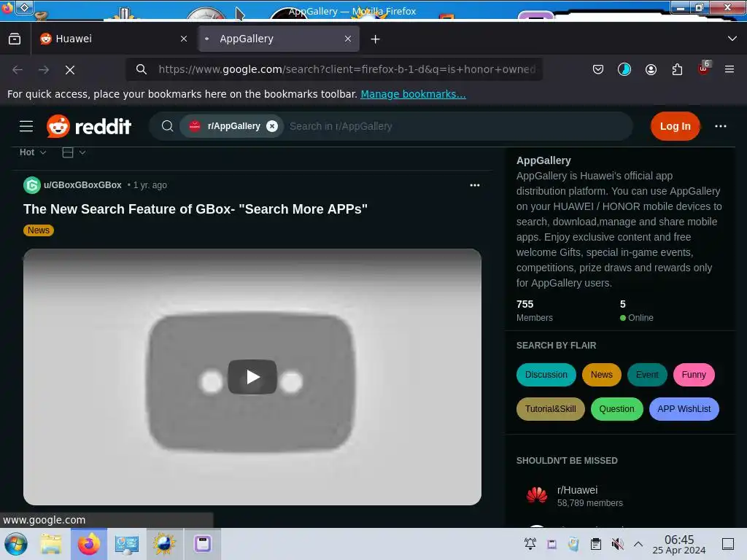
Task: Open the clock showing 06:45
Action: click(679, 544)
